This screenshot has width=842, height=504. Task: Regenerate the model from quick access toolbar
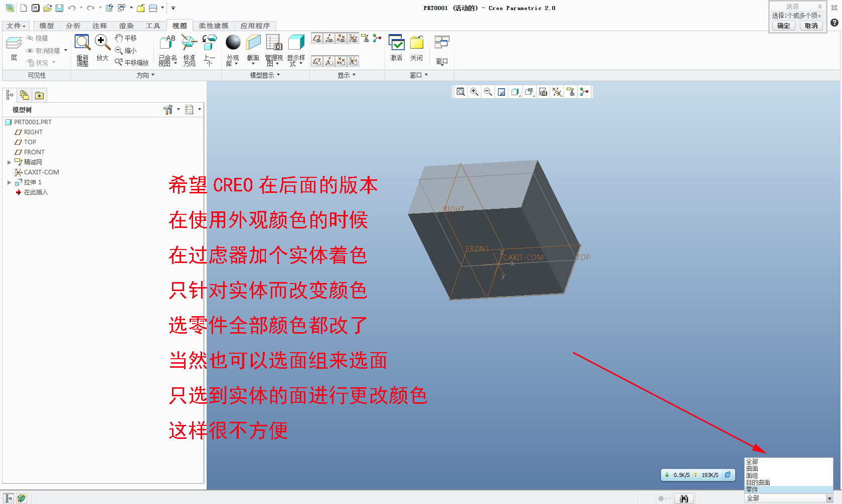[109, 8]
